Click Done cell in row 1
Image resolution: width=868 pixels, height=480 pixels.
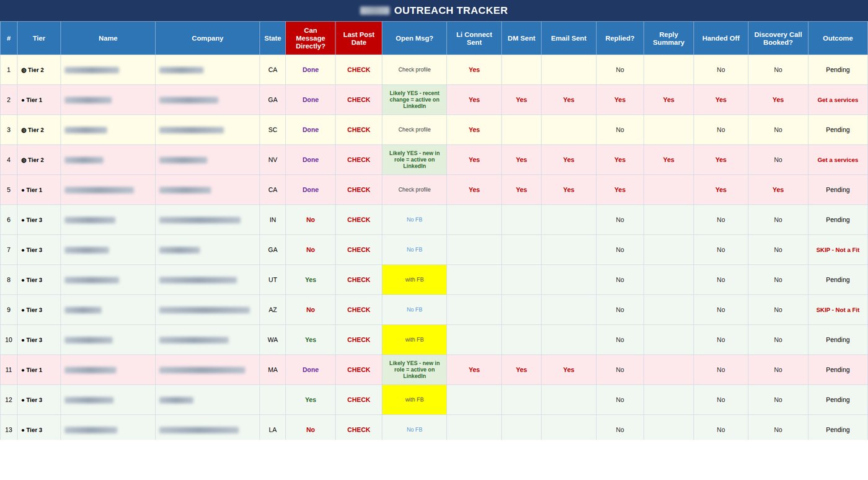tap(311, 69)
